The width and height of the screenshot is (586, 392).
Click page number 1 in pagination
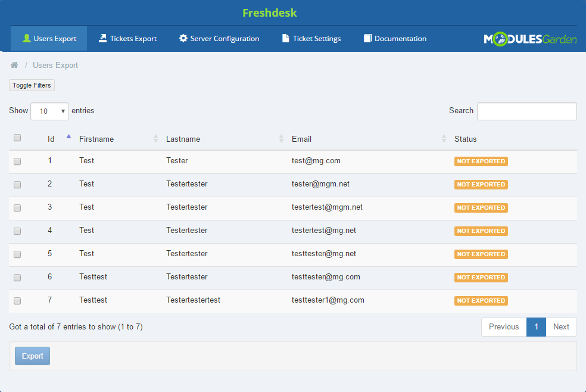coord(536,326)
